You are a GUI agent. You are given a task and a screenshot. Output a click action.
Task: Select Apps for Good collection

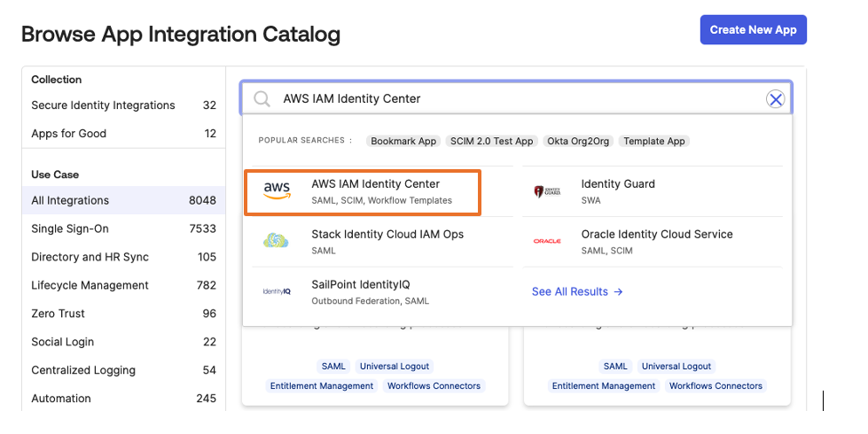point(69,134)
